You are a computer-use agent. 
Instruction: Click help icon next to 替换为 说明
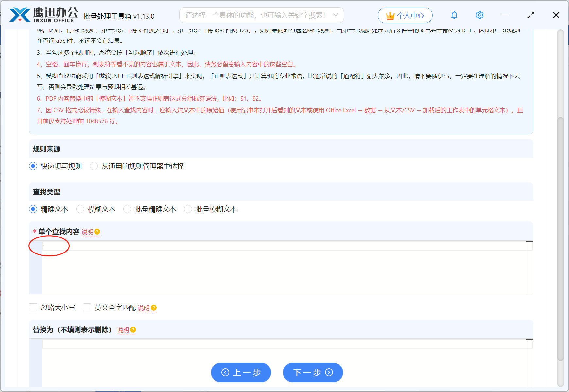[x=132, y=330]
